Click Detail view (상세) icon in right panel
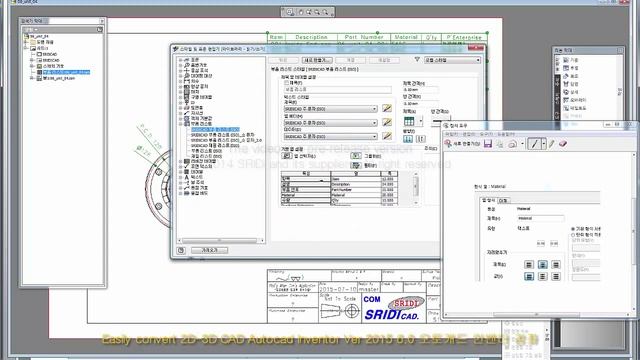 pos(566,92)
